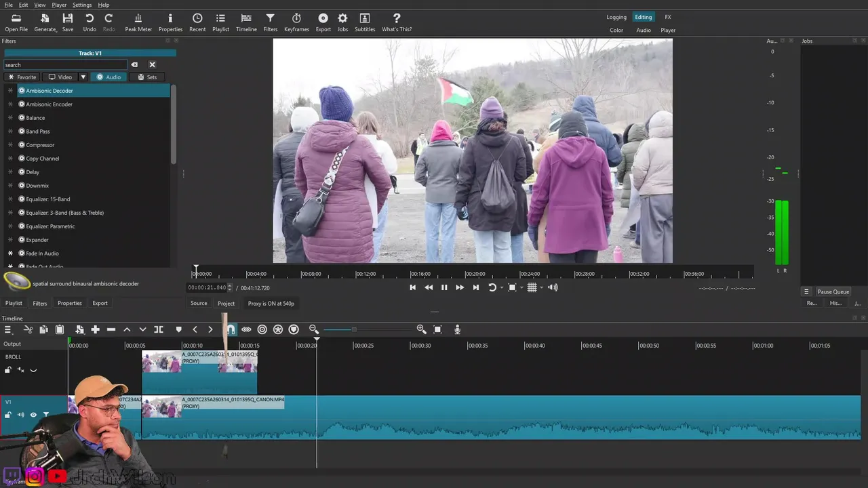
Task: Open the Jobs panel menu icon
Action: [806, 291]
